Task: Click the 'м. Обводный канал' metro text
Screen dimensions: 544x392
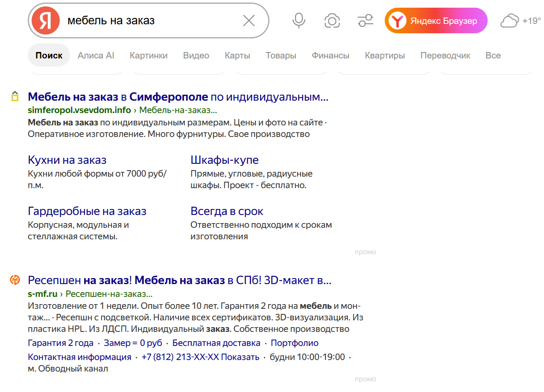Action: (x=68, y=369)
